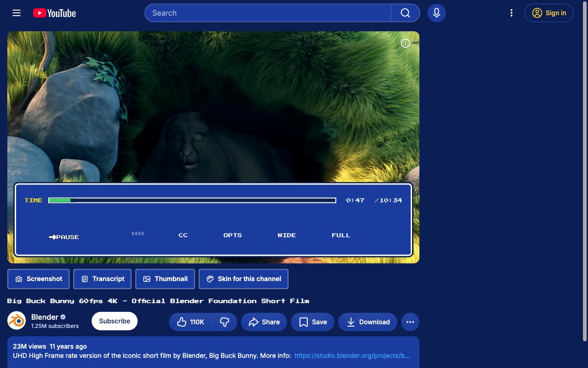Dislike the video with thumbs-down
This screenshot has height=368, width=588.
(225, 322)
